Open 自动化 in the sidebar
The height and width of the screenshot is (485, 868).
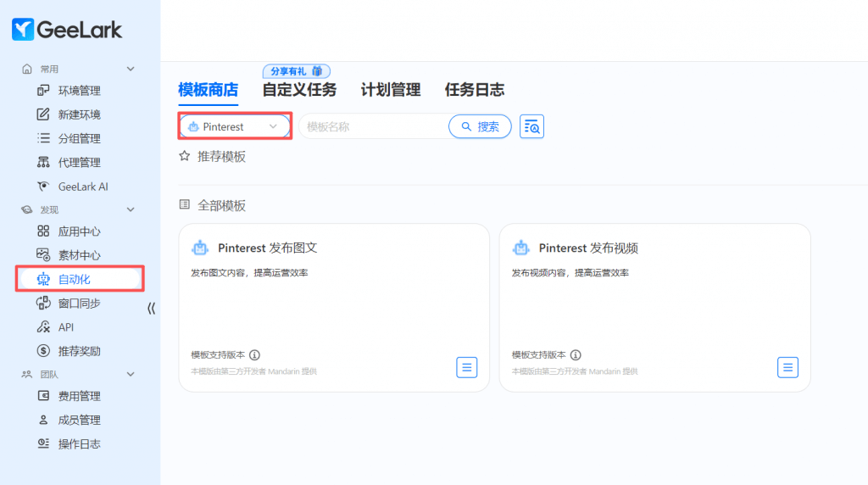pyautogui.click(x=74, y=279)
